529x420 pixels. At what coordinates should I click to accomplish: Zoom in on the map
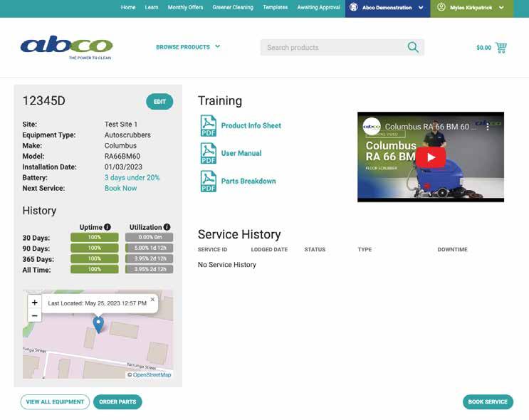tap(34, 303)
